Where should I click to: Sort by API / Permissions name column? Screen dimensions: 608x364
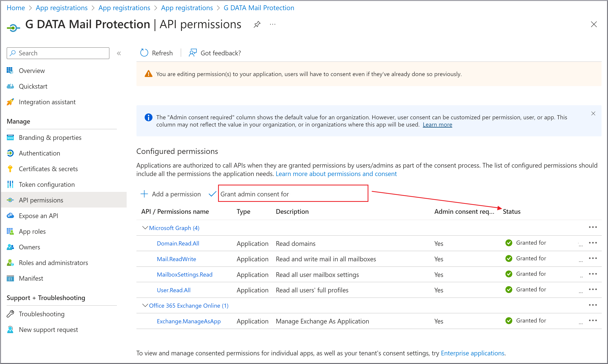[175, 211]
